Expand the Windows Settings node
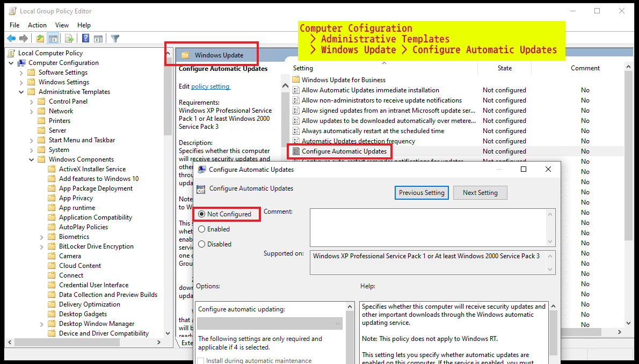 point(21,82)
